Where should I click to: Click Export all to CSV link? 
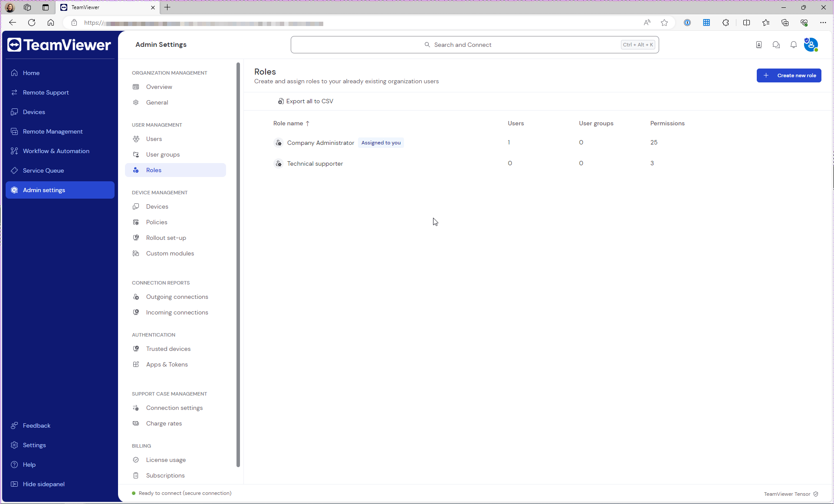coord(305,101)
